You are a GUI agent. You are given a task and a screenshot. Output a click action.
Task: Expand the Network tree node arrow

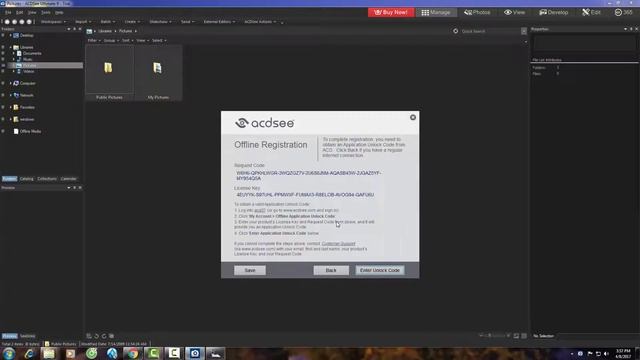click(x=10, y=95)
